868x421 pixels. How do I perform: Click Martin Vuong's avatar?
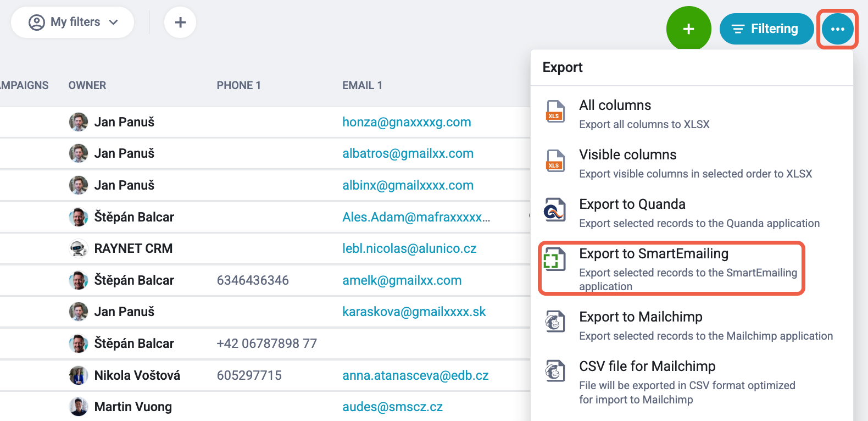[x=79, y=407]
